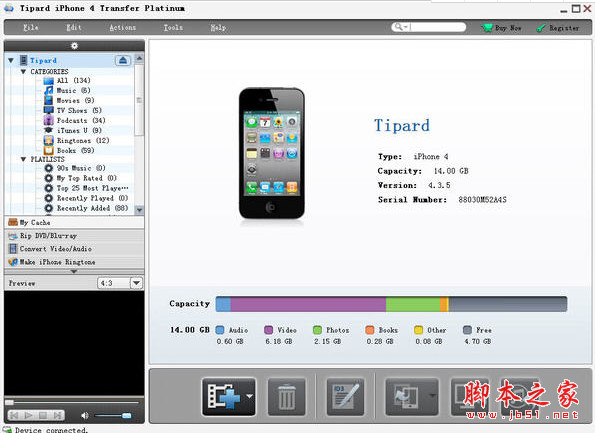This screenshot has height=433, width=595.
Task: Click the preview seek progress bar
Action: pos(72,402)
